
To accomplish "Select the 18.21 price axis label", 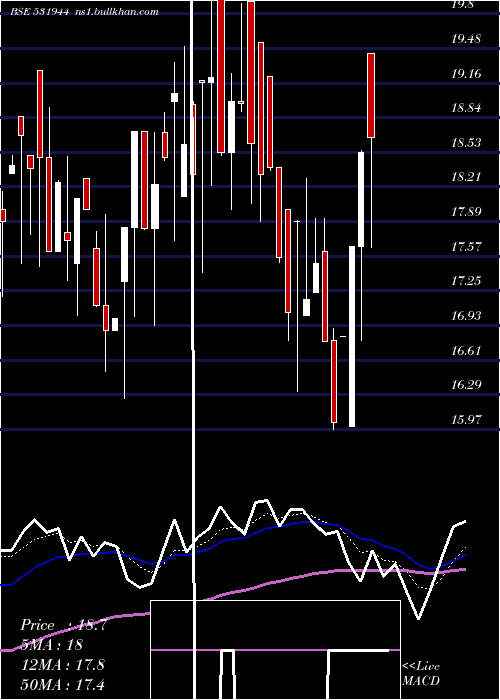I will (x=466, y=177).
